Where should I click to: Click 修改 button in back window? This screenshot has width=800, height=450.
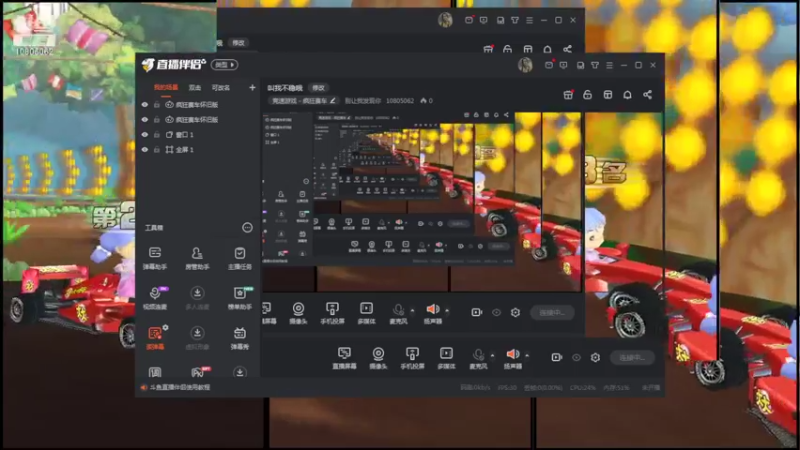(x=238, y=43)
